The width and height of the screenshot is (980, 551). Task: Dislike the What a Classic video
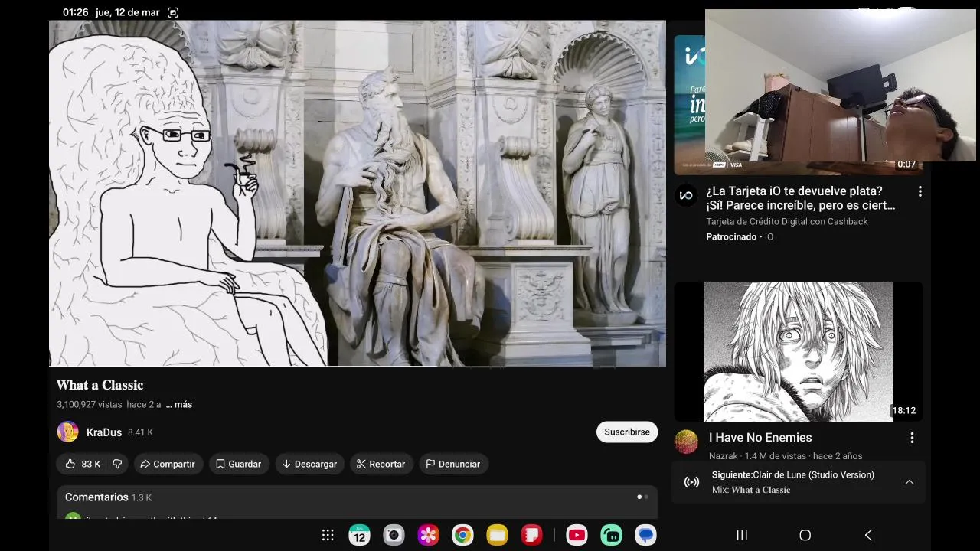tap(117, 464)
